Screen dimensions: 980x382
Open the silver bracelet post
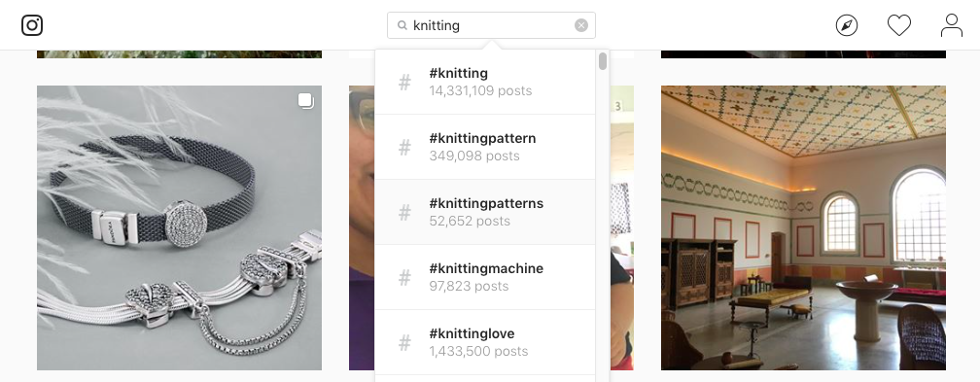(x=179, y=227)
